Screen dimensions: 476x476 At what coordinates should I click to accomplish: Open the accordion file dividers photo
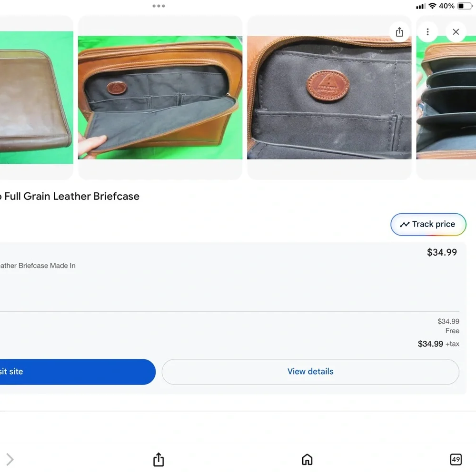click(446, 98)
